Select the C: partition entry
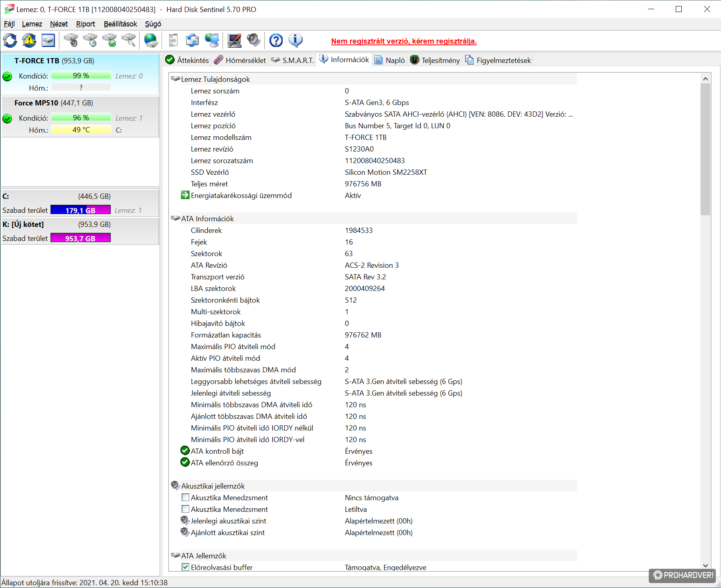Image resolution: width=721 pixels, height=588 pixels. point(80,203)
